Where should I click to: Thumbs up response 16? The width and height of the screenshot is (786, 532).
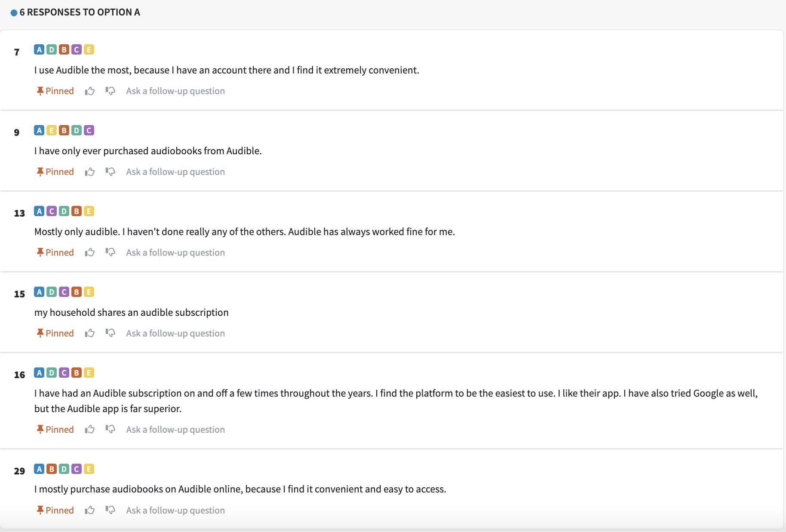[x=90, y=430]
